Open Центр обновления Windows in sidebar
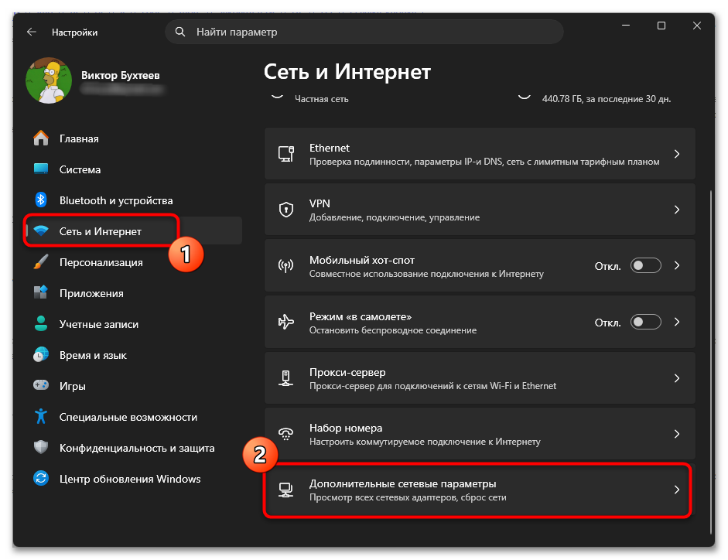728x560 pixels. click(134, 478)
